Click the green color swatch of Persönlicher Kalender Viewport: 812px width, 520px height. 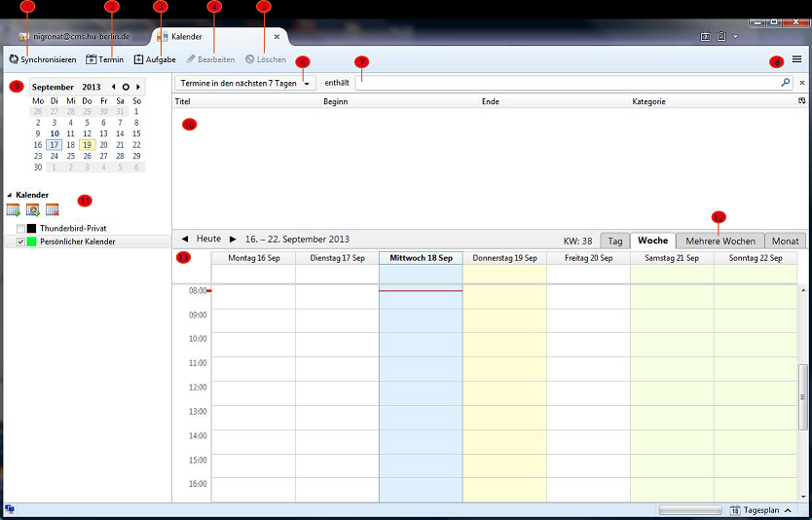[32, 241]
